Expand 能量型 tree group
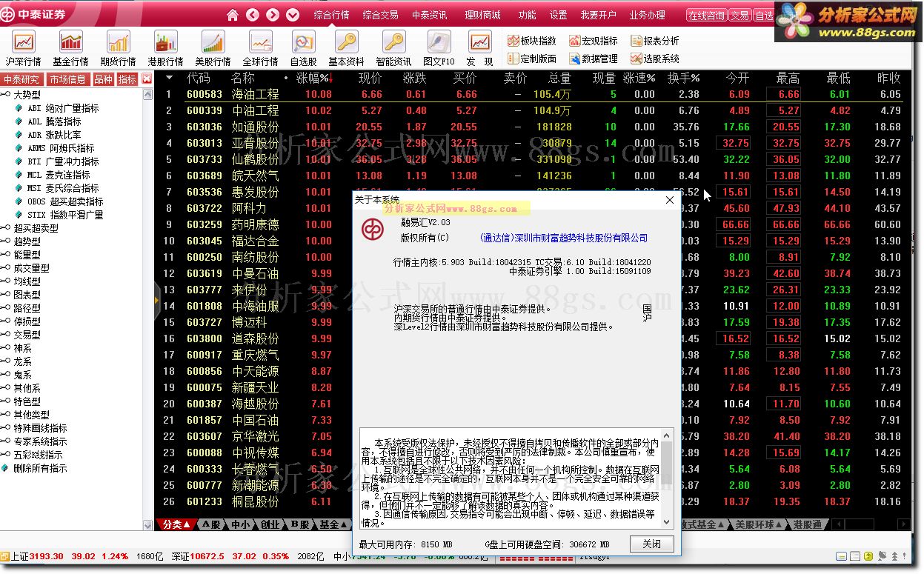The width and height of the screenshot is (924, 574). click(6, 255)
